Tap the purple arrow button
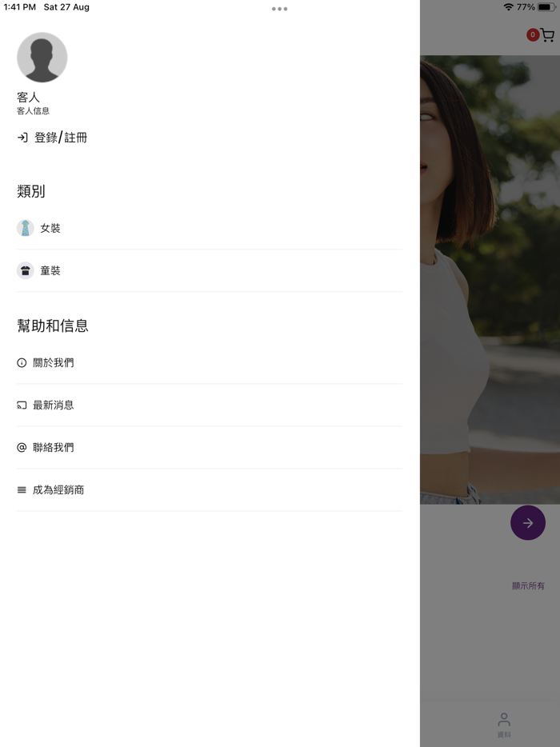The image size is (560, 747). coord(528,523)
